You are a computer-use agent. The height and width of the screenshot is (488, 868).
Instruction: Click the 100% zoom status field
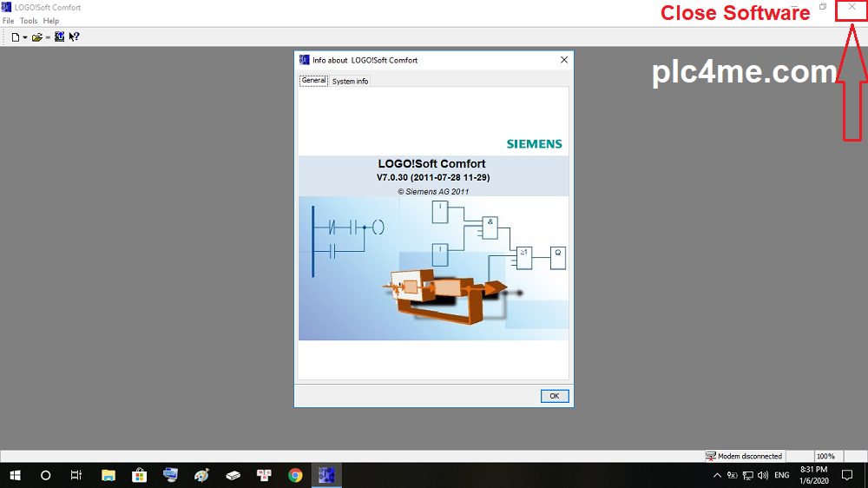[x=825, y=456]
